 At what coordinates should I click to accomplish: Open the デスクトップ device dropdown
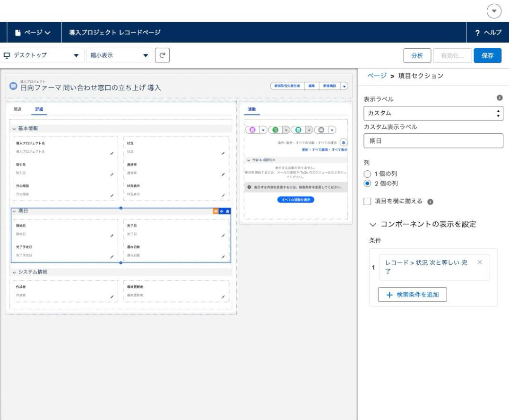point(41,55)
